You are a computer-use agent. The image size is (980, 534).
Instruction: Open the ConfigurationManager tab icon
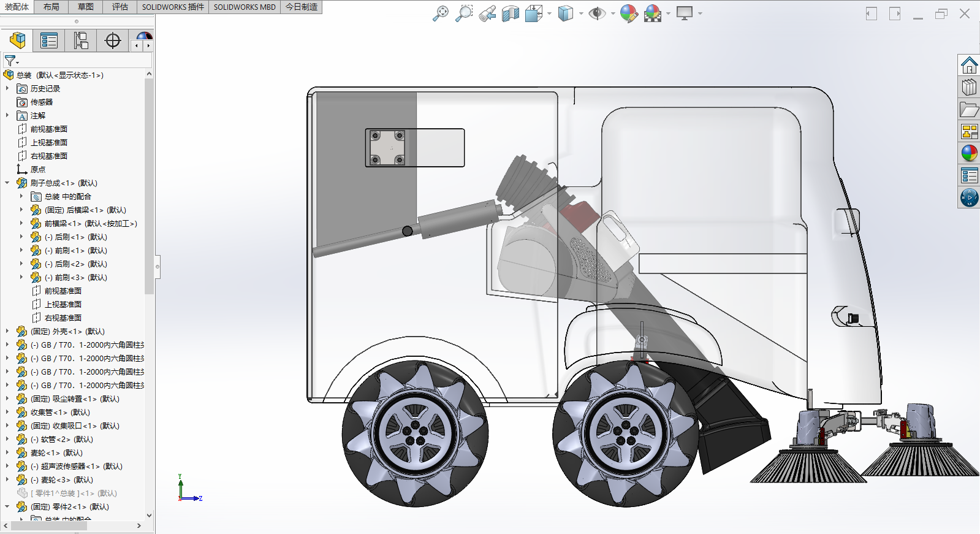(81, 41)
